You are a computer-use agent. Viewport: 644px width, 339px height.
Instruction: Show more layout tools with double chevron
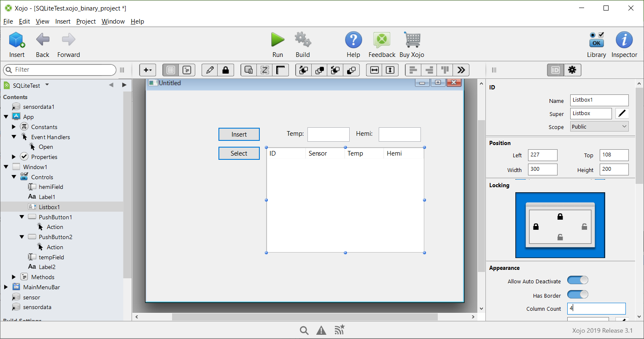[x=461, y=70]
